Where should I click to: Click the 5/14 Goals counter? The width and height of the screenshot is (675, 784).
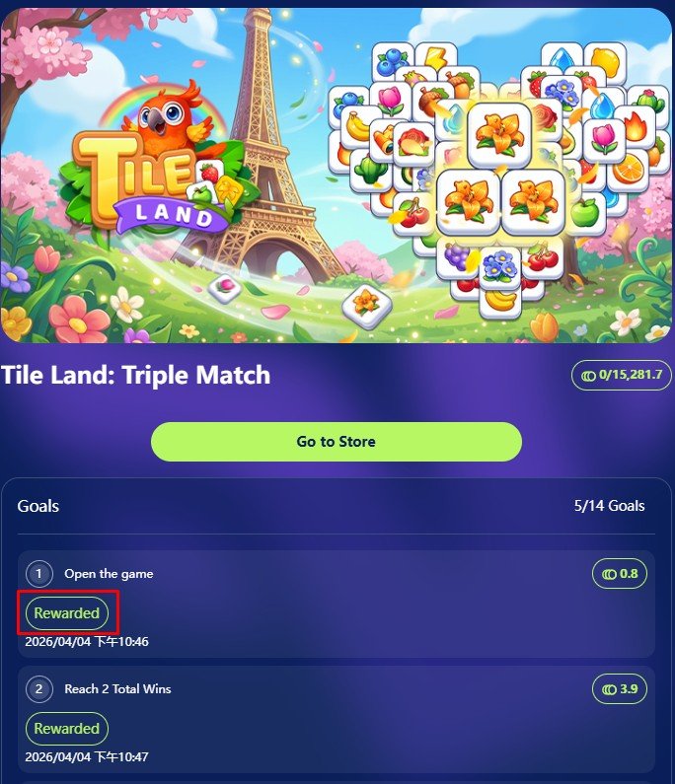click(x=610, y=506)
